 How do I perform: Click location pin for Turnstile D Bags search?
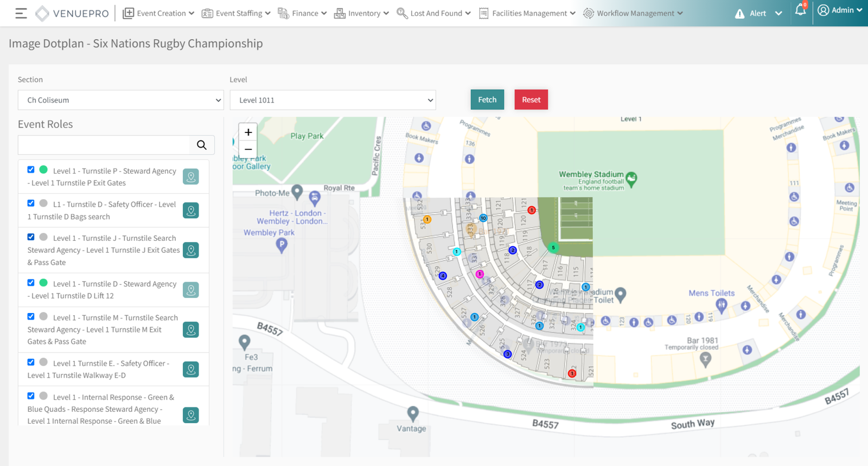191,210
